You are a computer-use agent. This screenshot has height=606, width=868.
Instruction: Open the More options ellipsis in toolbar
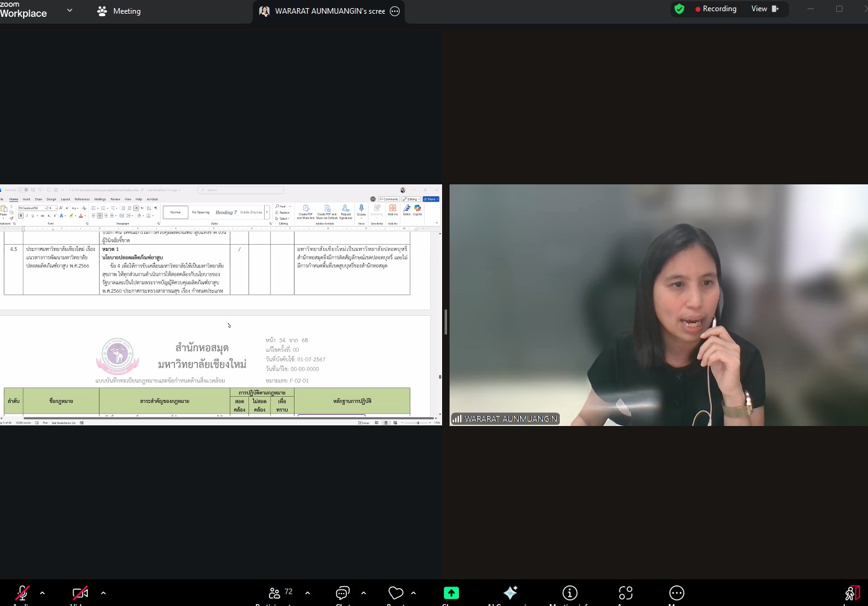[x=676, y=593]
